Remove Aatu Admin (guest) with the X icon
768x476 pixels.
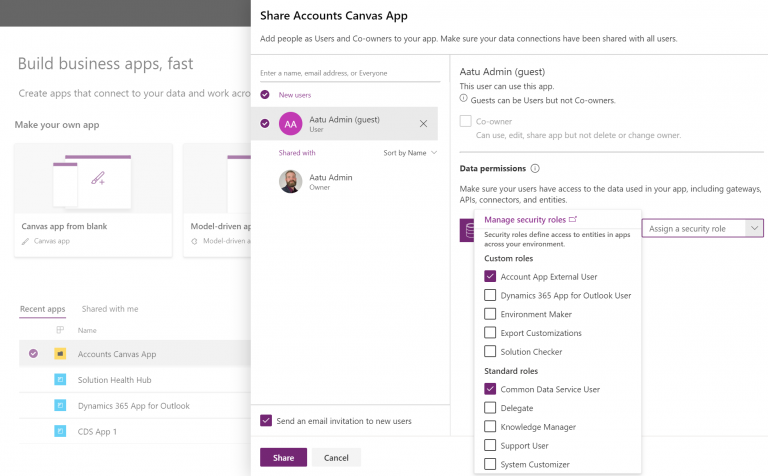tap(423, 124)
